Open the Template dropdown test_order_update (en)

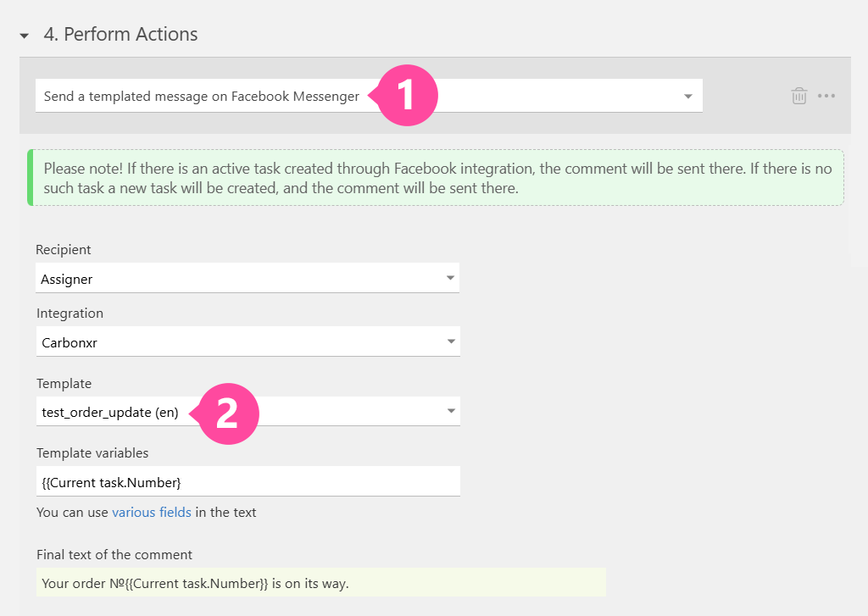[x=248, y=411]
